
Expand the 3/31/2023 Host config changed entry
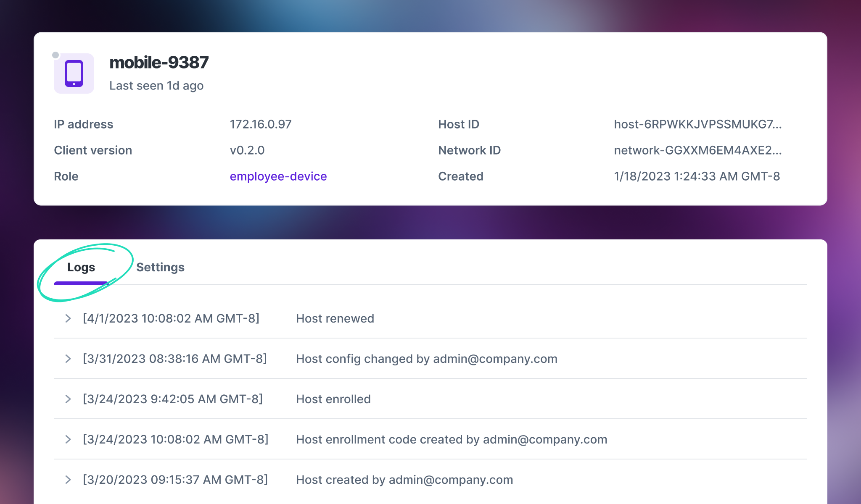tap(68, 359)
